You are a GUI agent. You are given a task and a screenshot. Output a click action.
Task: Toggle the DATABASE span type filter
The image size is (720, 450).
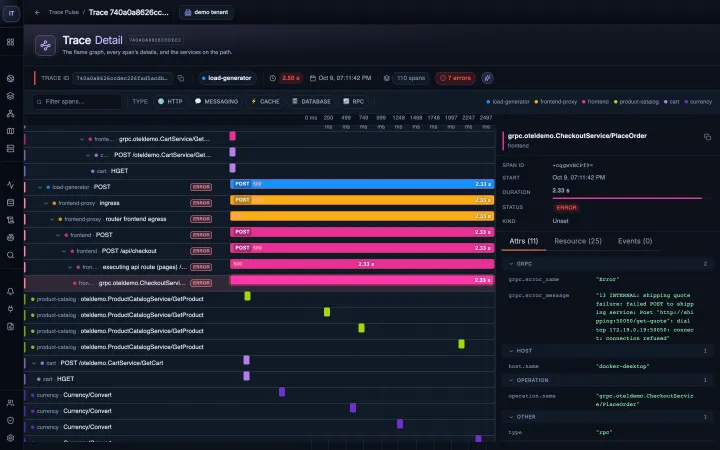pyautogui.click(x=311, y=101)
